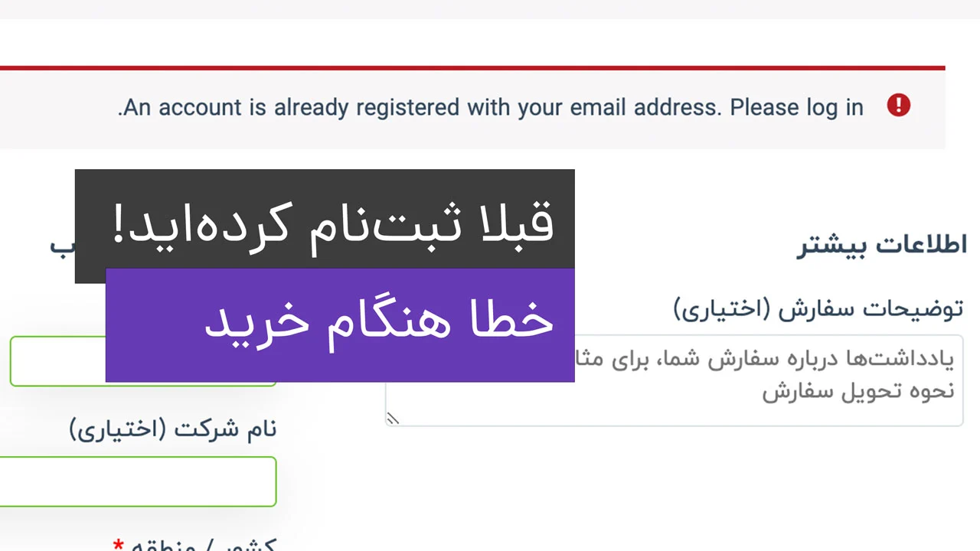
Task: Click the partially covered field above company name
Action: tap(57, 360)
